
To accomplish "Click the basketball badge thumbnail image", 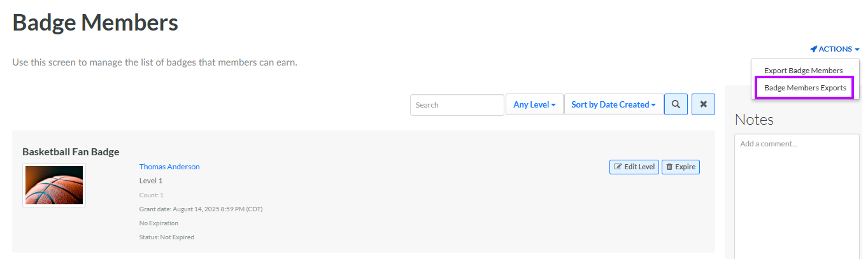I will pos(54,185).
